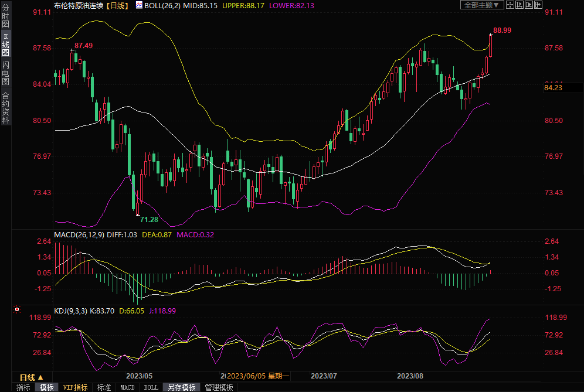Click the crosshair cursor icon in top toolbar
Viewport: 584px width, 392px height.
coord(510,5)
